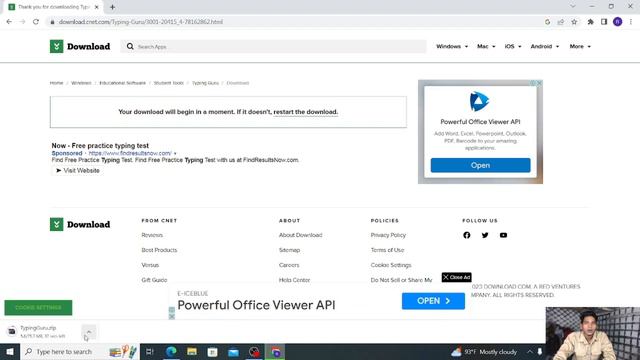Image resolution: width=640 pixels, height=360 pixels.
Task: Open the TypingGuru.zip download item
Action: click(x=38, y=331)
